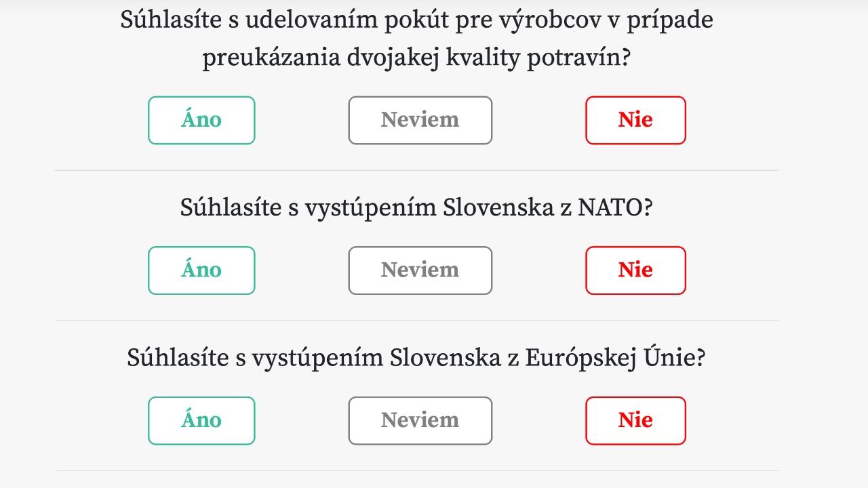868x488 pixels.
Task: Choose Nie for food quality fines question
Action: pyautogui.click(x=635, y=120)
